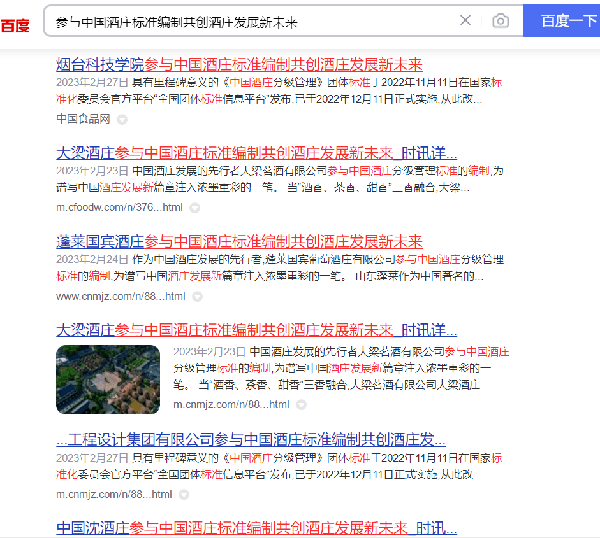Click the 百度一下 search button

567,21
